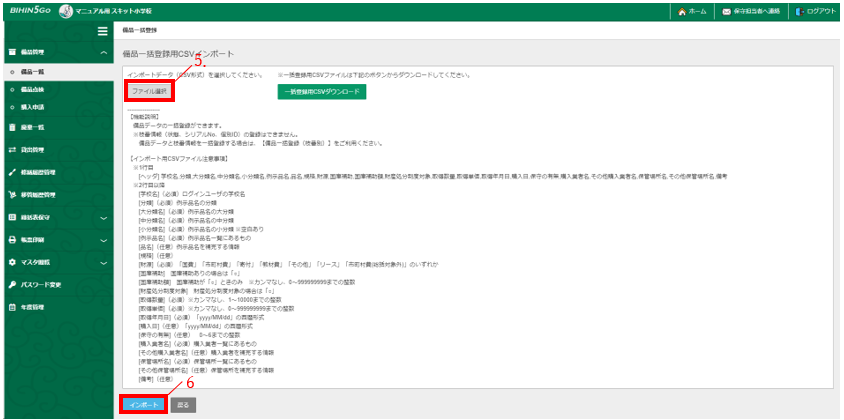
Task: Expand the 帳票印刷 submenu chevron
Action: [104, 240]
